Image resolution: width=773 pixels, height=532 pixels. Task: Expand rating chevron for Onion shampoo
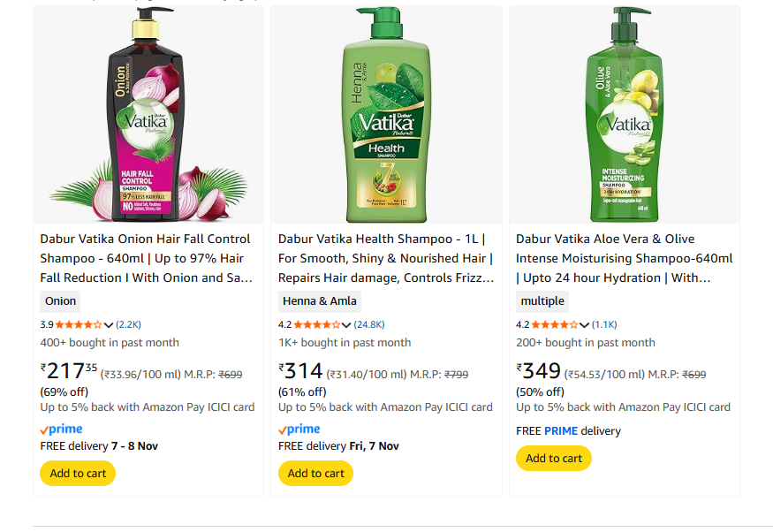point(109,324)
